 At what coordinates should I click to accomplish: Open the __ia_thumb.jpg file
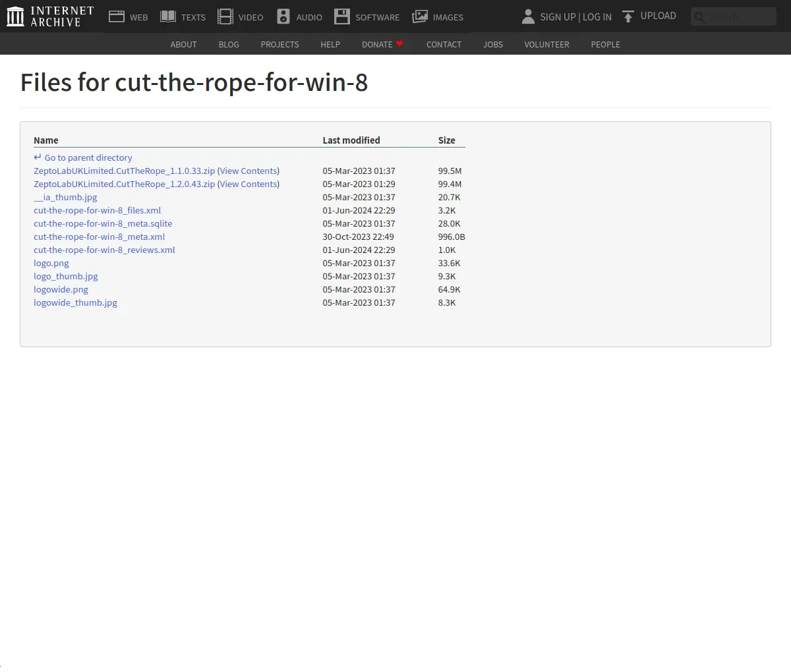[65, 197]
